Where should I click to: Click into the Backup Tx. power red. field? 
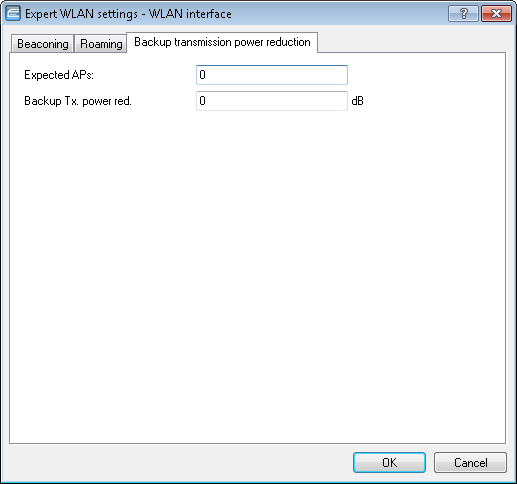tap(272, 101)
